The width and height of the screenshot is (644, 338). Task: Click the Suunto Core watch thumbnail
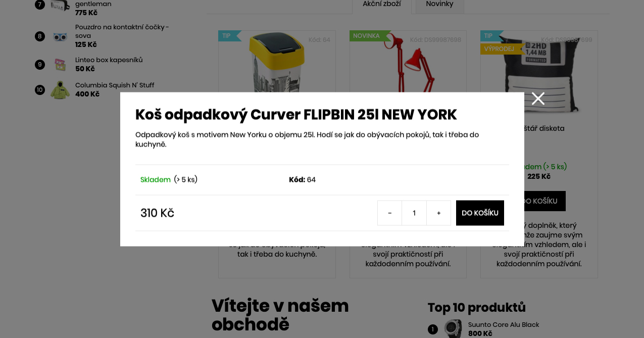tap(453, 329)
